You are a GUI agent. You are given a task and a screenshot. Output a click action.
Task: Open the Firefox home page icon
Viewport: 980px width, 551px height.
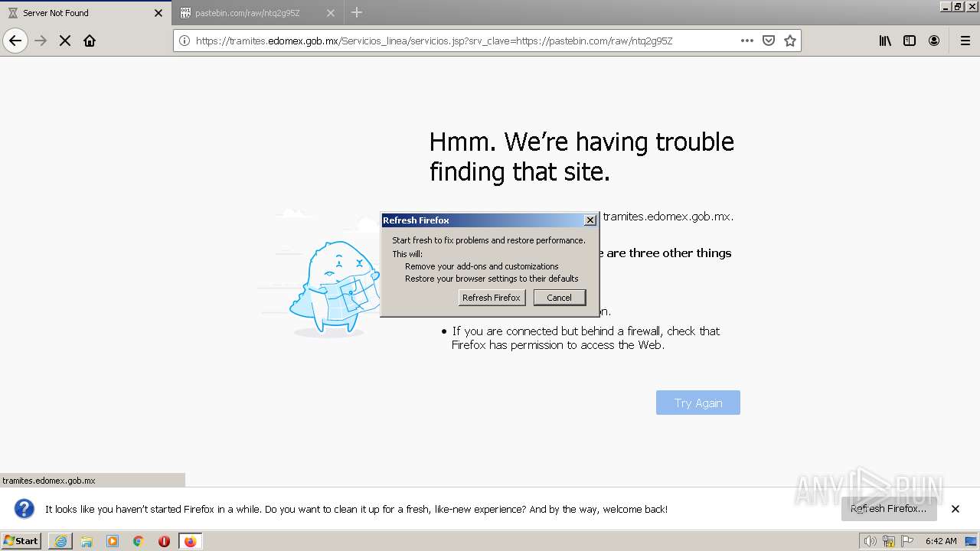click(x=90, y=41)
